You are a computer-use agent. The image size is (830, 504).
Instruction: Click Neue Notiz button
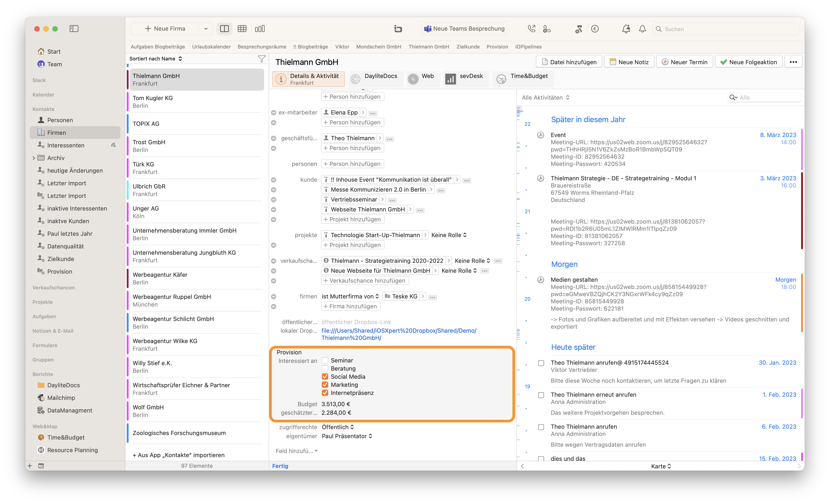click(x=629, y=62)
